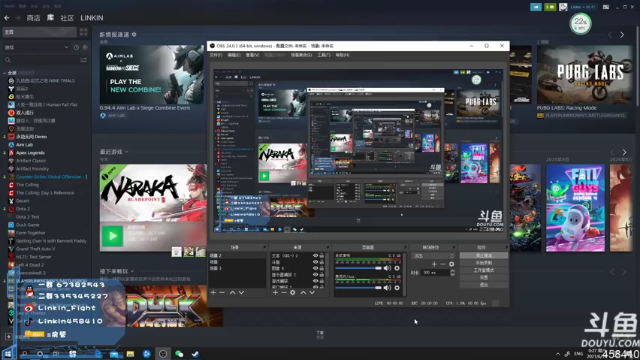Add a new scene with the plus icon
Viewport: 640px width, 360px height.
(x=213, y=293)
